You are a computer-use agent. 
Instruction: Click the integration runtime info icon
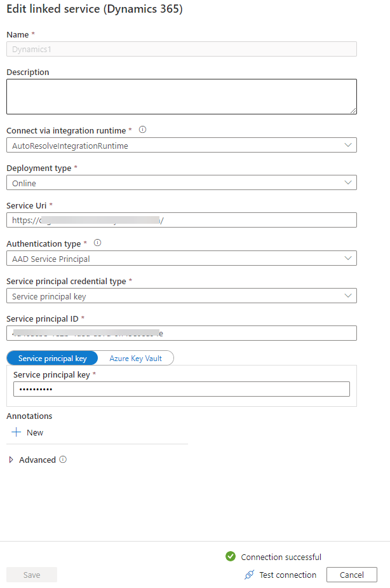point(142,130)
